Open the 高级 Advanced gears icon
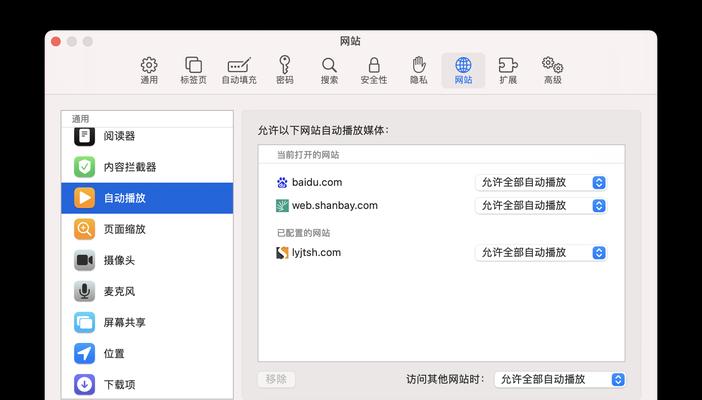The width and height of the screenshot is (702, 400). click(x=552, y=70)
